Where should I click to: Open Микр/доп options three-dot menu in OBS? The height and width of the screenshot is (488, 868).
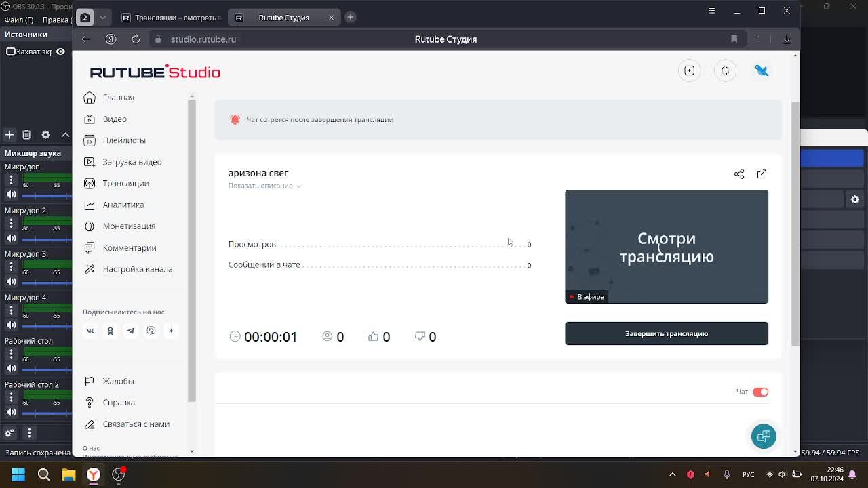11,180
